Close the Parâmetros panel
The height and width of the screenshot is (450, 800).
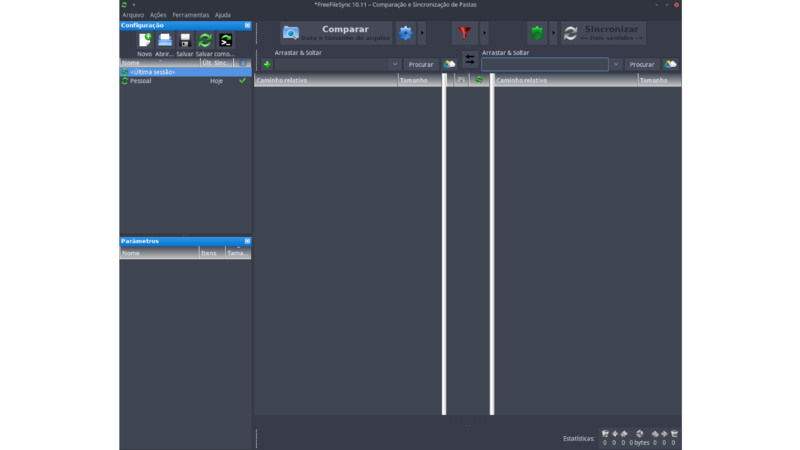tap(247, 241)
